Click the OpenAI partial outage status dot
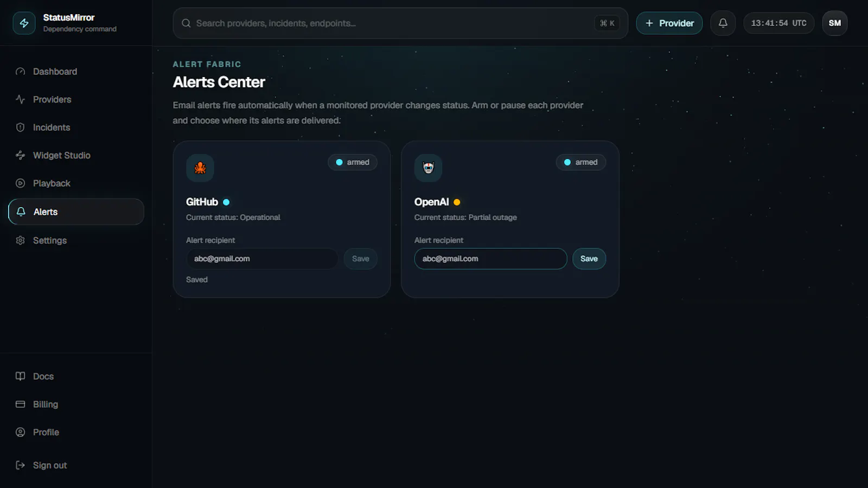 point(457,202)
